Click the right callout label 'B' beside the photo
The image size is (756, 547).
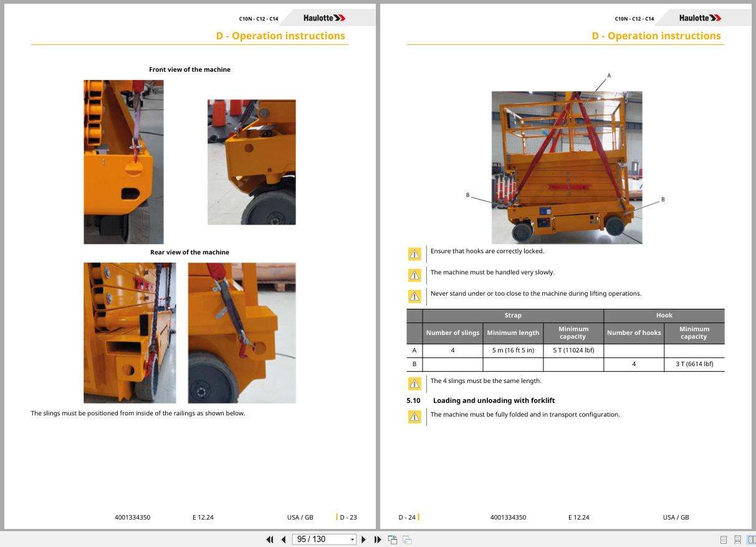[x=663, y=200]
